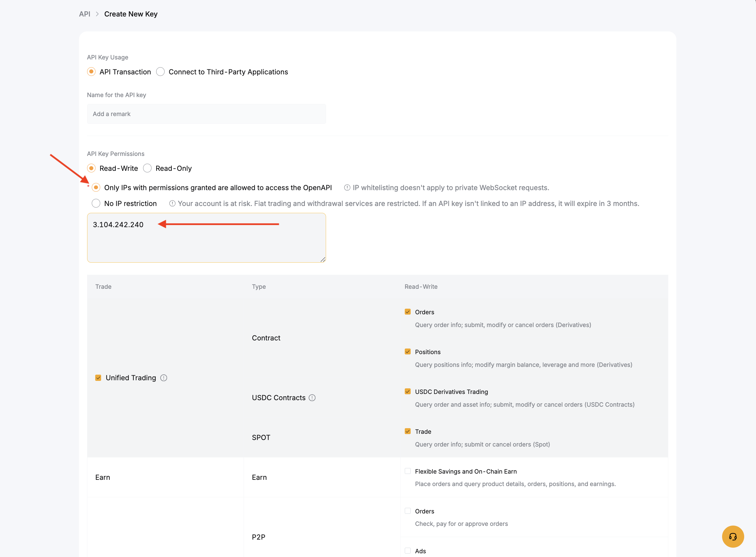Click the info icon before IP whitelisting note

[347, 187]
